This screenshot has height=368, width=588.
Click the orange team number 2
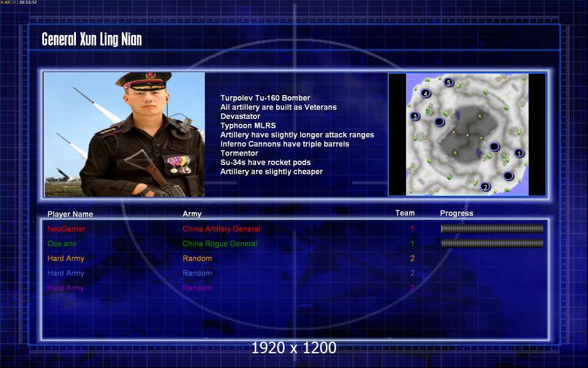pos(412,258)
